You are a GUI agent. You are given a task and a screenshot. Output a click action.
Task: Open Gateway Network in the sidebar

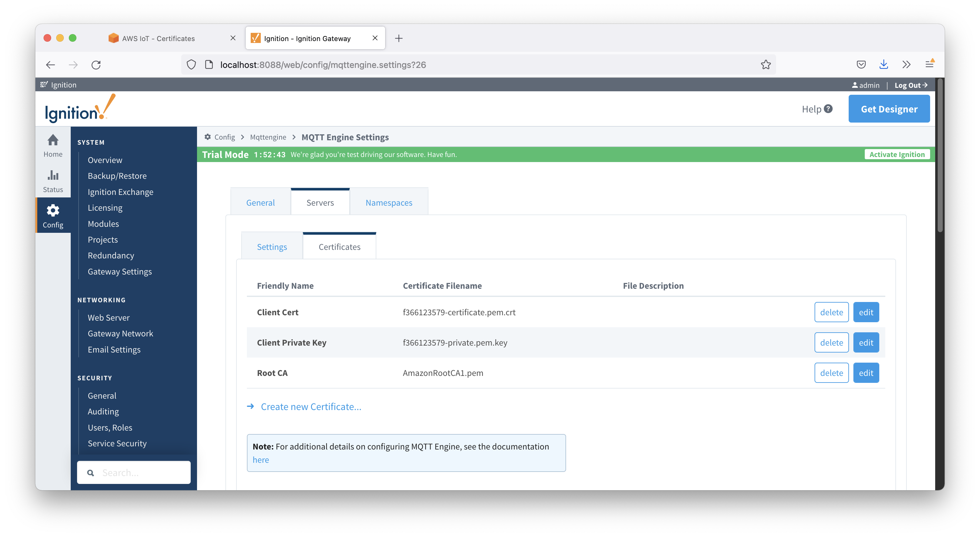[x=120, y=333]
